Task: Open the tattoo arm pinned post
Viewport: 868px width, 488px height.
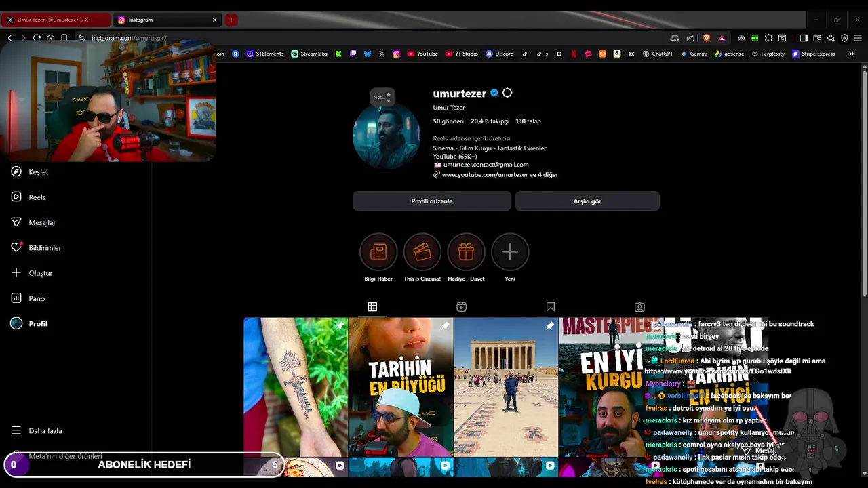Action: (296, 387)
